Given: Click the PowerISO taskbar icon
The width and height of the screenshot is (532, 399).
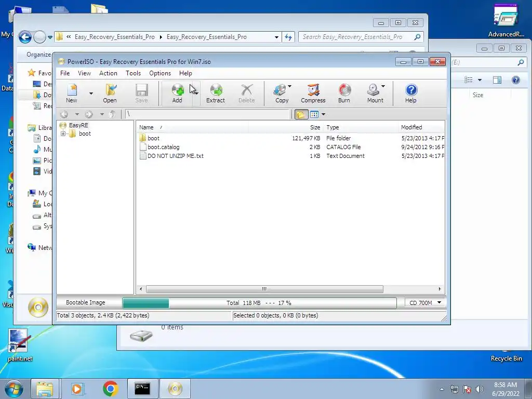Looking at the screenshot, I should click(x=175, y=389).
